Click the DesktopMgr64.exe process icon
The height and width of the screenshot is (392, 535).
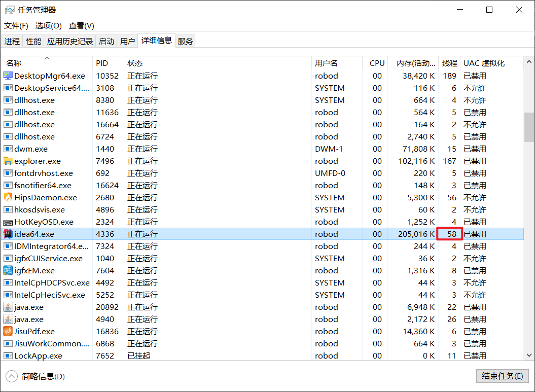point(8,76)
